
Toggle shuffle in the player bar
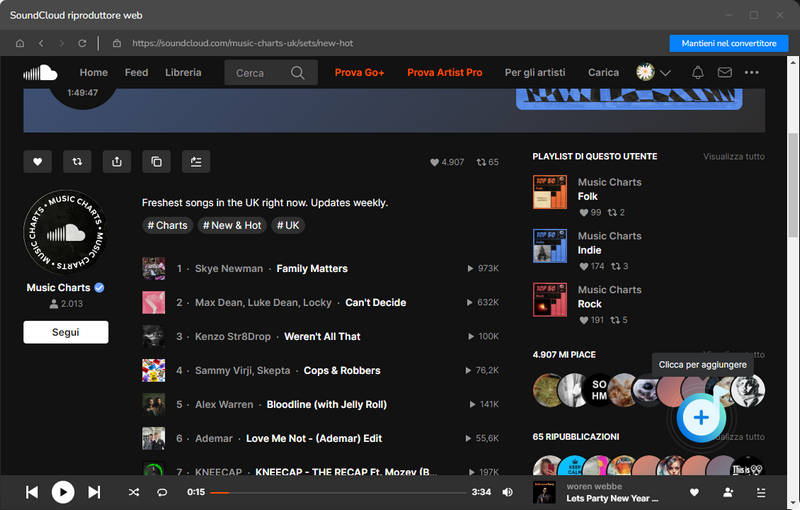134,492
